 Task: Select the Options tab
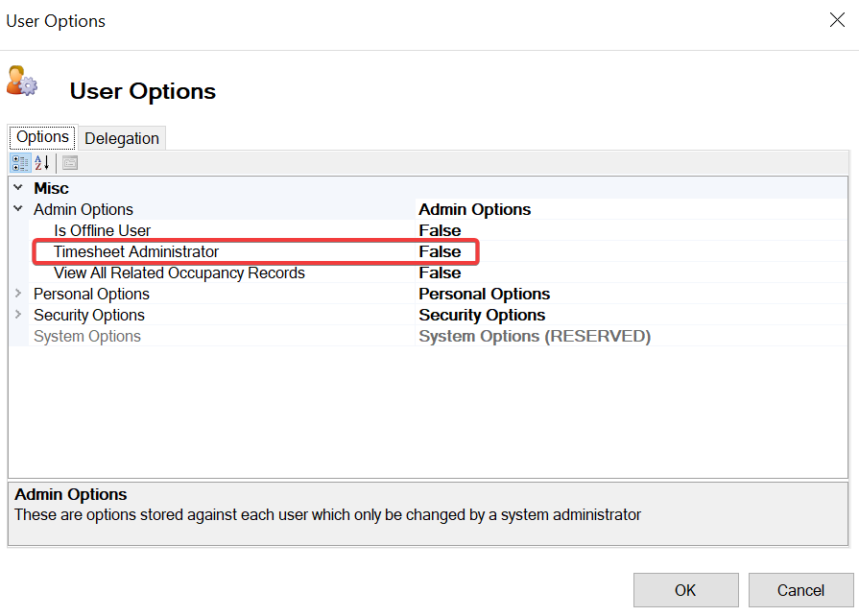pos(41,136)
